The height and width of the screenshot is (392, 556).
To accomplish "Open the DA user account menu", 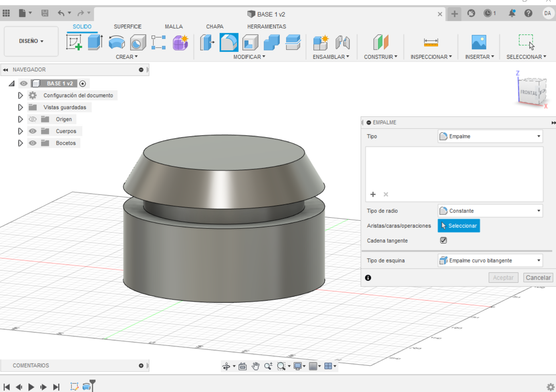I will pos(548,13).
